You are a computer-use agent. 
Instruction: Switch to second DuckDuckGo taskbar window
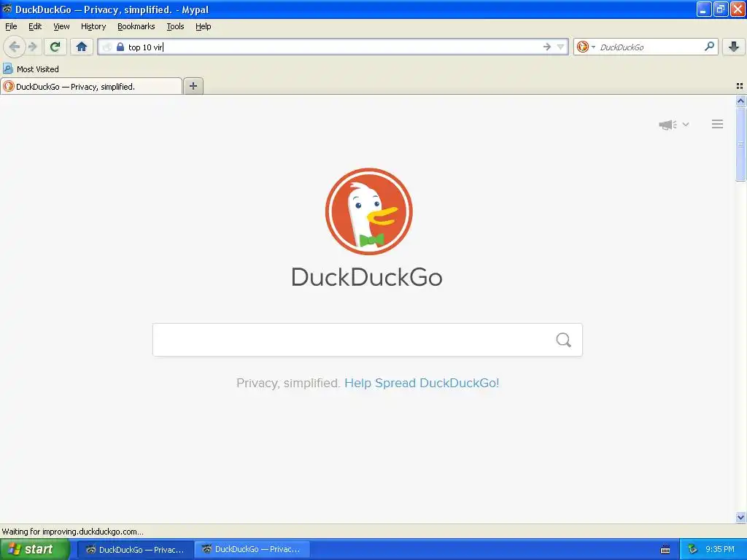click(252, 550)
